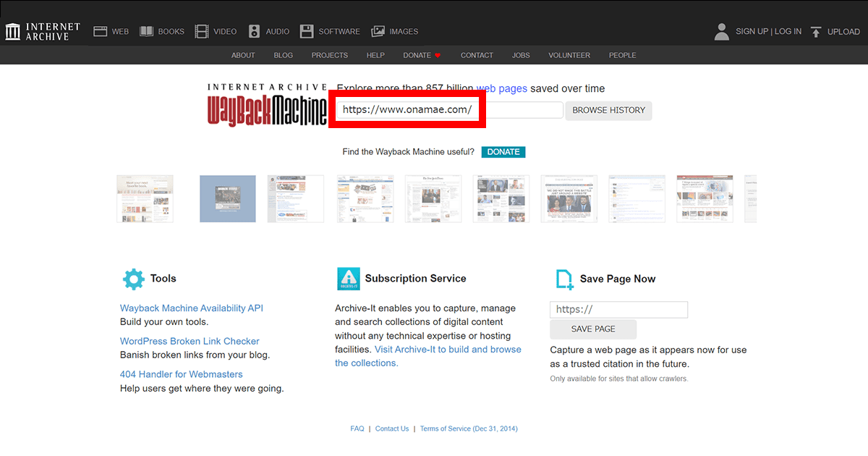Open the seventh thumbnail with men in suits
This screenshot has width=868, height=456.
[569, 198]
